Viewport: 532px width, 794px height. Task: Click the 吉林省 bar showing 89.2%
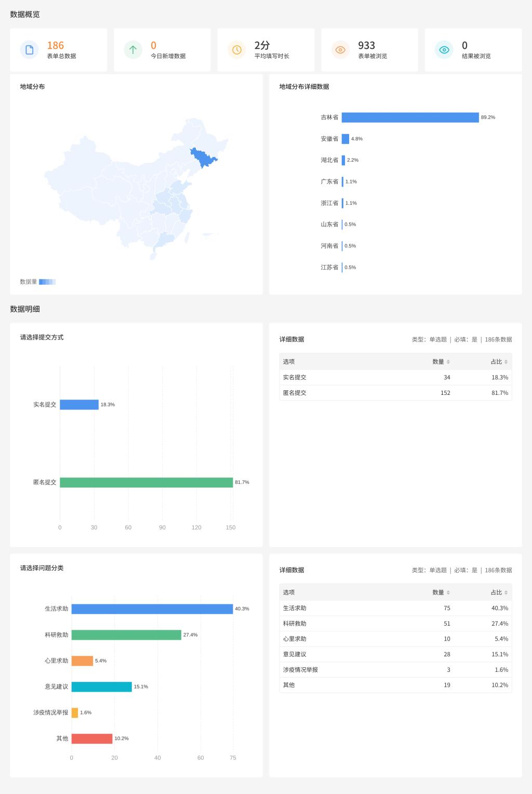410,117
